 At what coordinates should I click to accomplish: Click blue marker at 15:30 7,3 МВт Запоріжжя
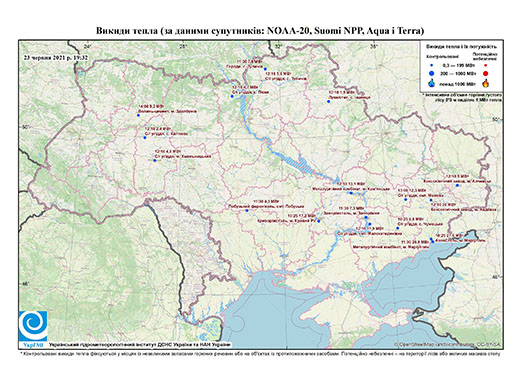click(x=366, y=217)
